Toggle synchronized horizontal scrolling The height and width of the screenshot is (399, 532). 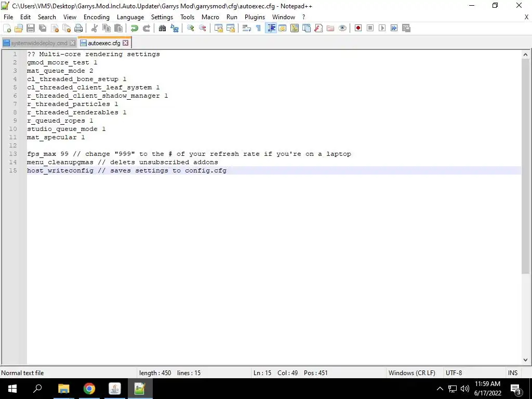(x=230, y=28)
